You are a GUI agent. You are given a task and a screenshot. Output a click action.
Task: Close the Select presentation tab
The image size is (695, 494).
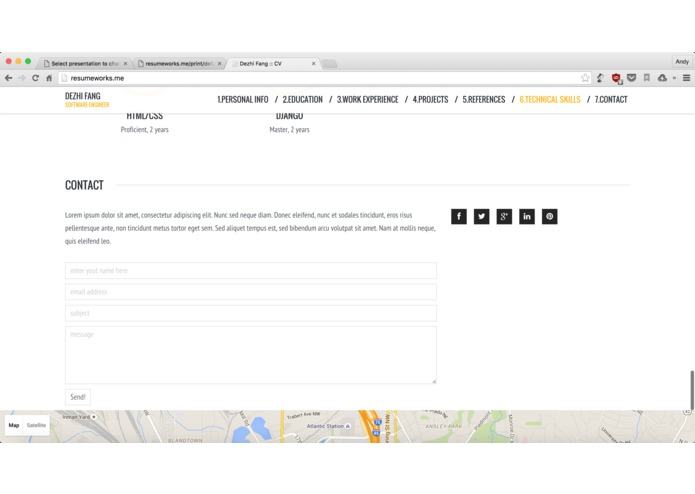point(125,63)
